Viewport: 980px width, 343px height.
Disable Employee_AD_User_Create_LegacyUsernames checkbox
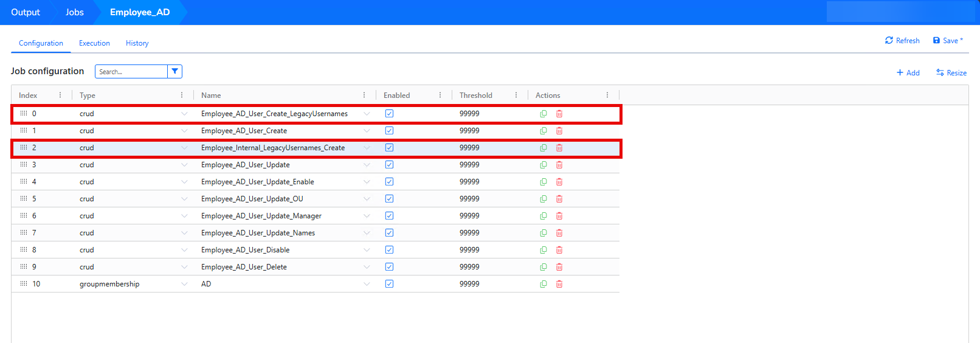point(389,114)
